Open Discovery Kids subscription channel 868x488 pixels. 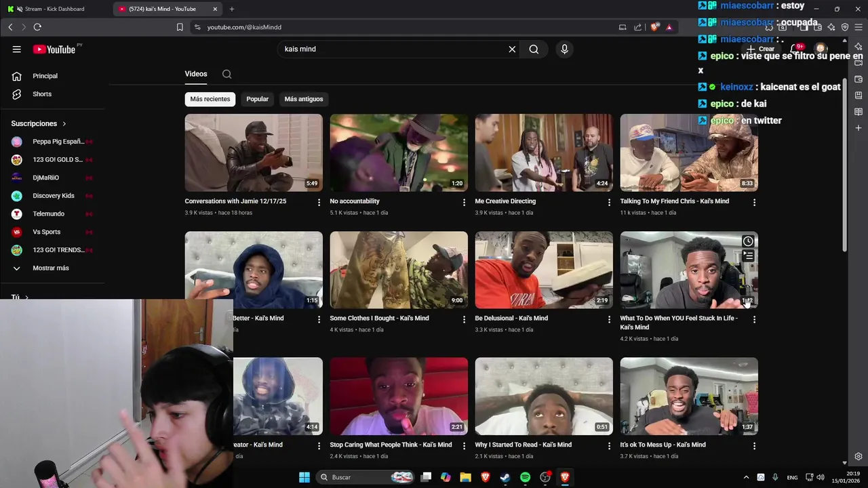(x=52, y=196)
